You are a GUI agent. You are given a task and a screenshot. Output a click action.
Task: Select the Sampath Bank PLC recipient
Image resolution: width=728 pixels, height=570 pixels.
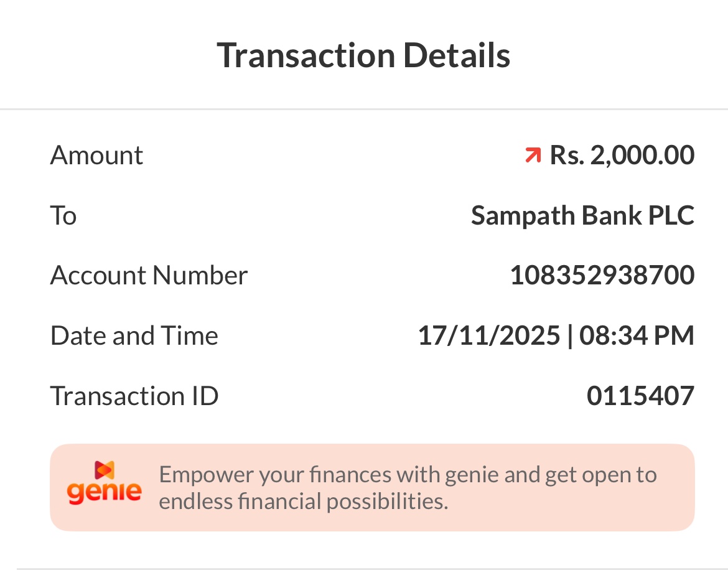click(x=582, y=215)
